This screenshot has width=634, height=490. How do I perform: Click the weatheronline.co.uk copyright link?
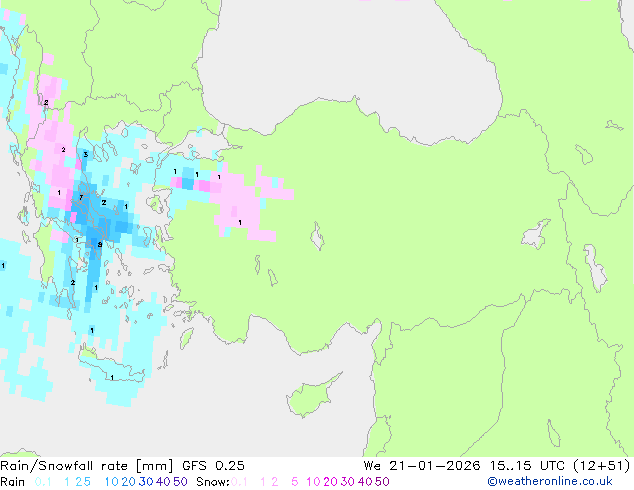tap(550, 482)
